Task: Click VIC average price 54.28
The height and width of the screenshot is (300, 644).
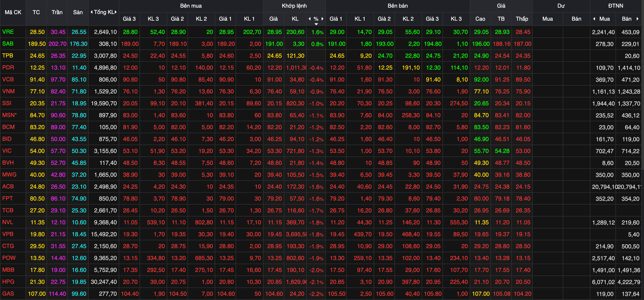Action: [502, 151]
